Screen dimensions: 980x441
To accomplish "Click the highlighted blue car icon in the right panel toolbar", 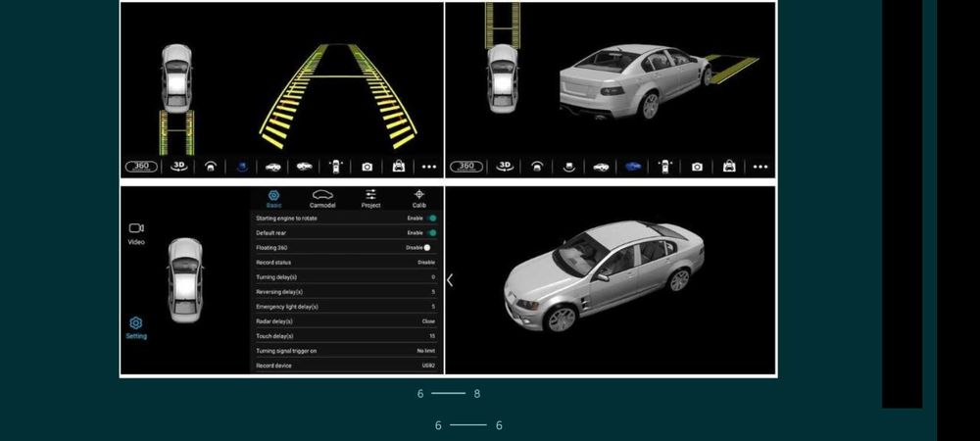I will tap(633, 167).
